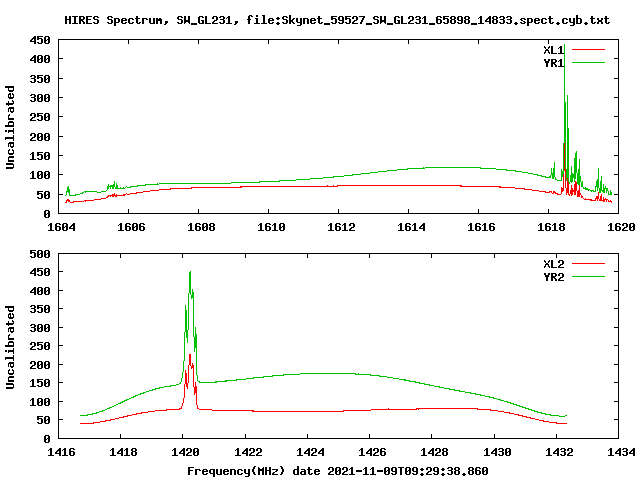Image resolution: width=640 pixels, height=480 pixels.
Task: Click the XL2 legend label
Action: click(x=553, y=264)
